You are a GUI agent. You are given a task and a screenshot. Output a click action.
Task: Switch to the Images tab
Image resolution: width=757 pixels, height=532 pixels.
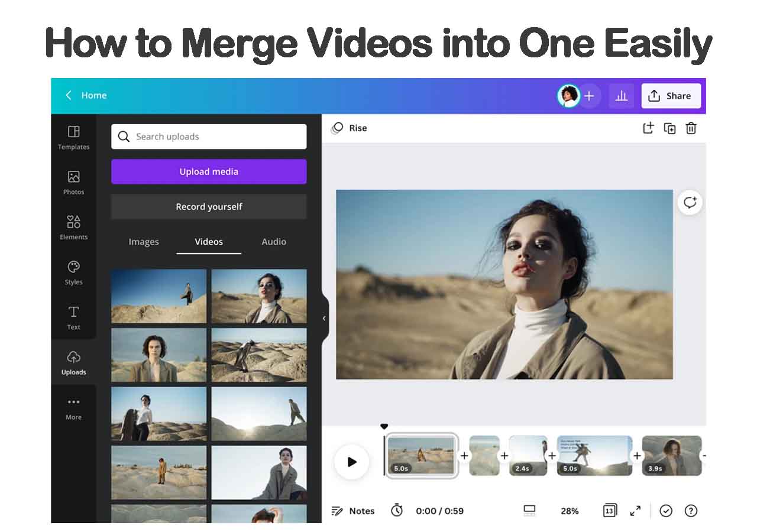pyautogui.click(x=144, y=242)
